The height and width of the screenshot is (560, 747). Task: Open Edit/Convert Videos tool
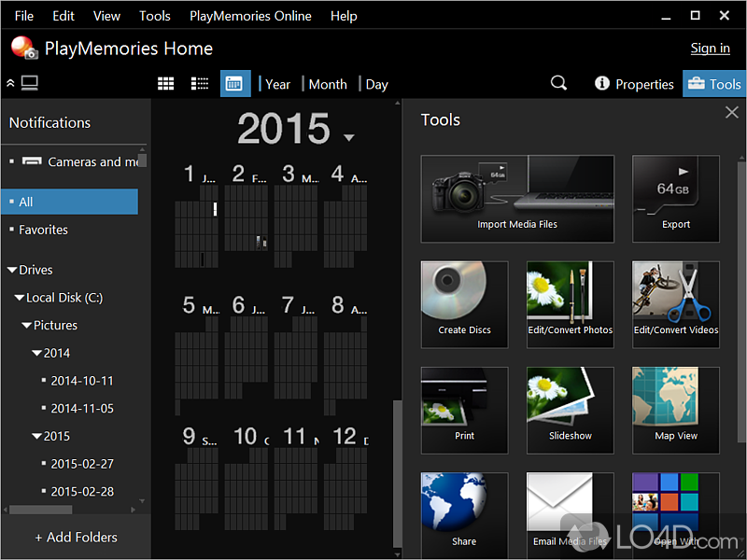675,303
